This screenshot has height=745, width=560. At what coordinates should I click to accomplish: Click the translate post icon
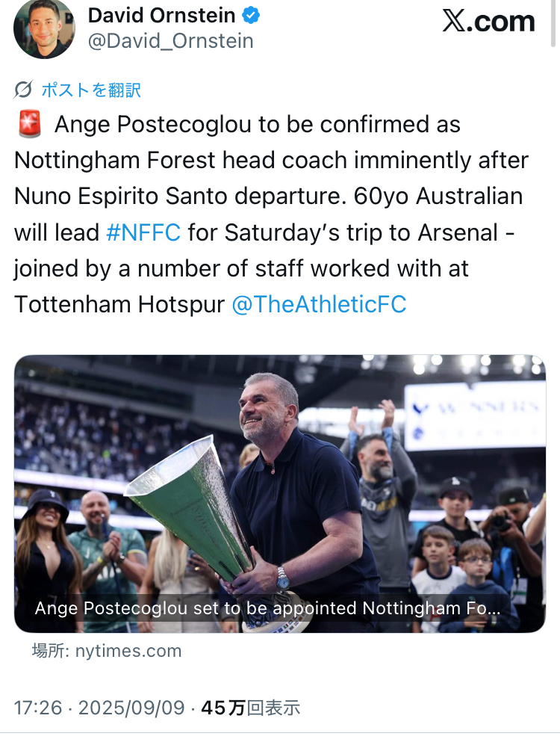(x=23, y=90)
